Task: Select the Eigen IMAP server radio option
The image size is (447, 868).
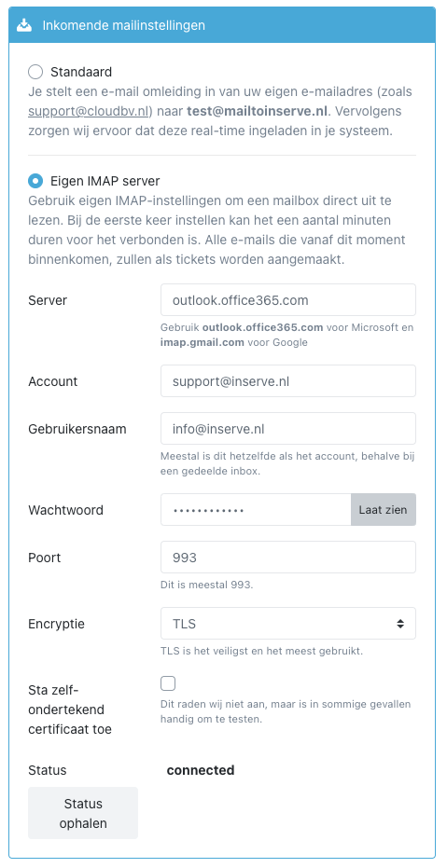Action: pos(35,181)
